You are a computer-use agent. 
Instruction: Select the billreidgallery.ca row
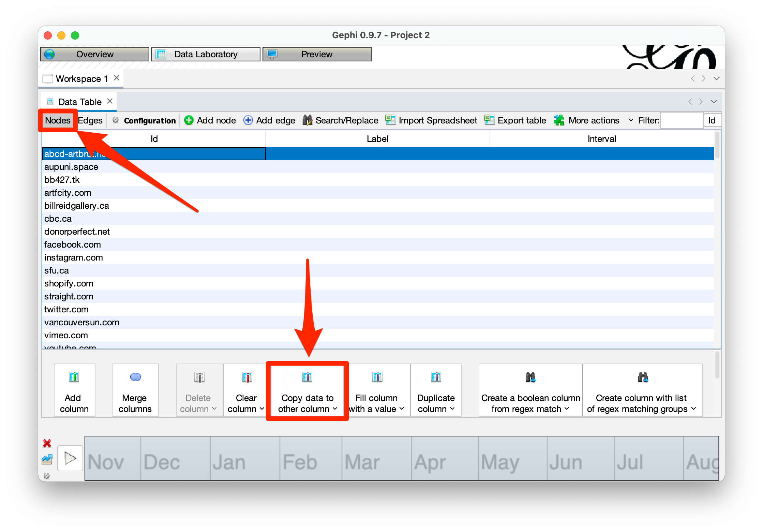pos(378,206)
